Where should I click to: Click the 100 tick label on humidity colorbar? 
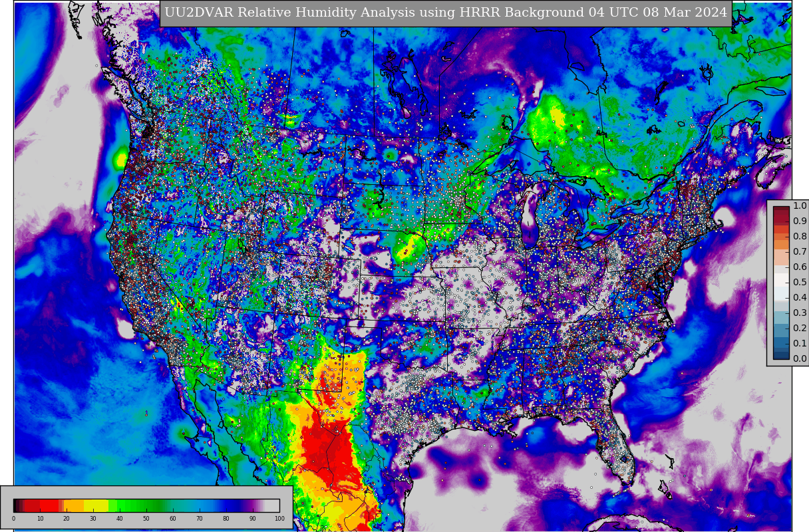coord(279,519)
